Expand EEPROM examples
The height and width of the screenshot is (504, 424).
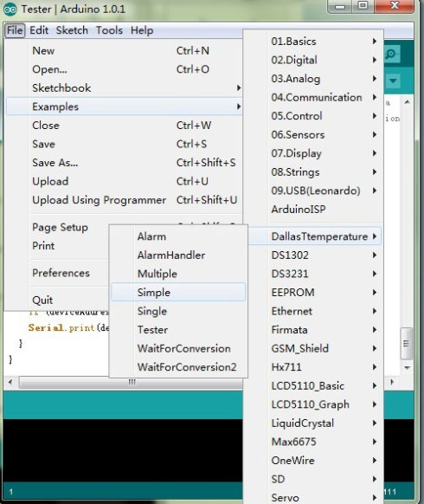pos(313,292)
